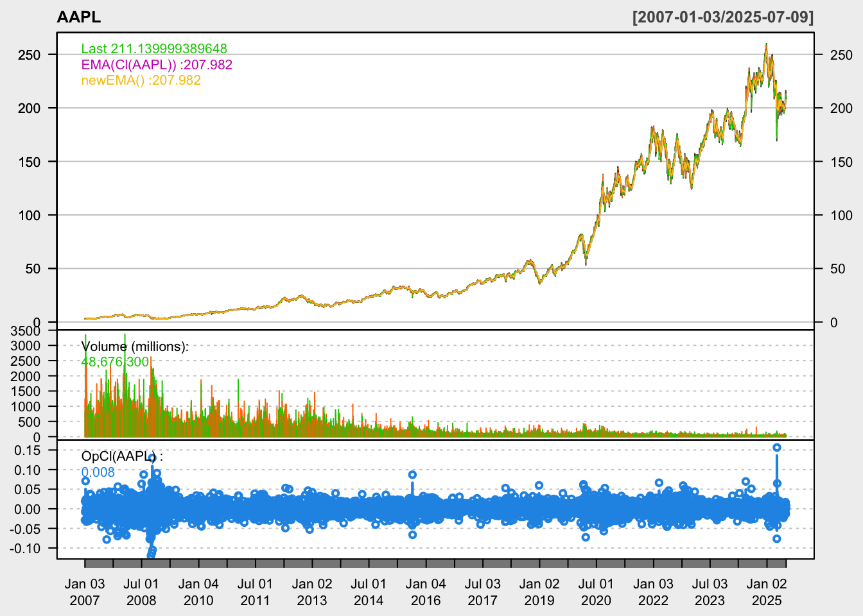Click the 'Jan 02 2013' date label

[312, 592]
